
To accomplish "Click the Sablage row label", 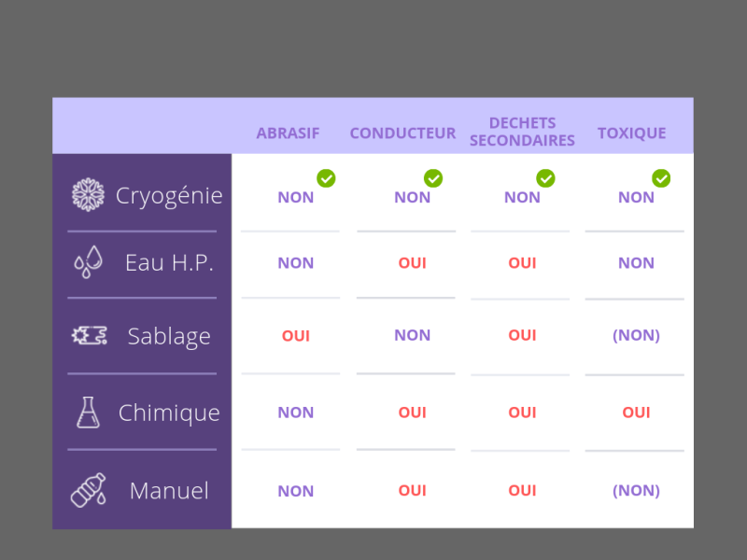I will pos(169,337).
